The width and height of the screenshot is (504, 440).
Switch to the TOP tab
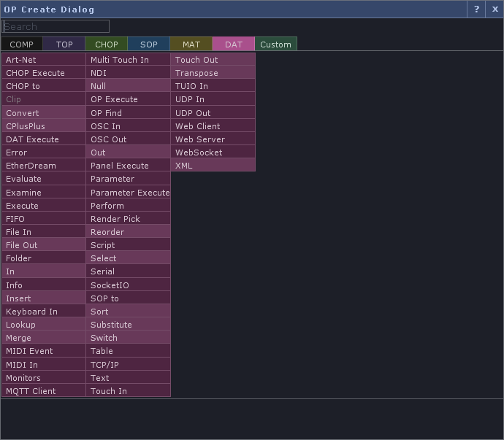click(x=64, y=45)
